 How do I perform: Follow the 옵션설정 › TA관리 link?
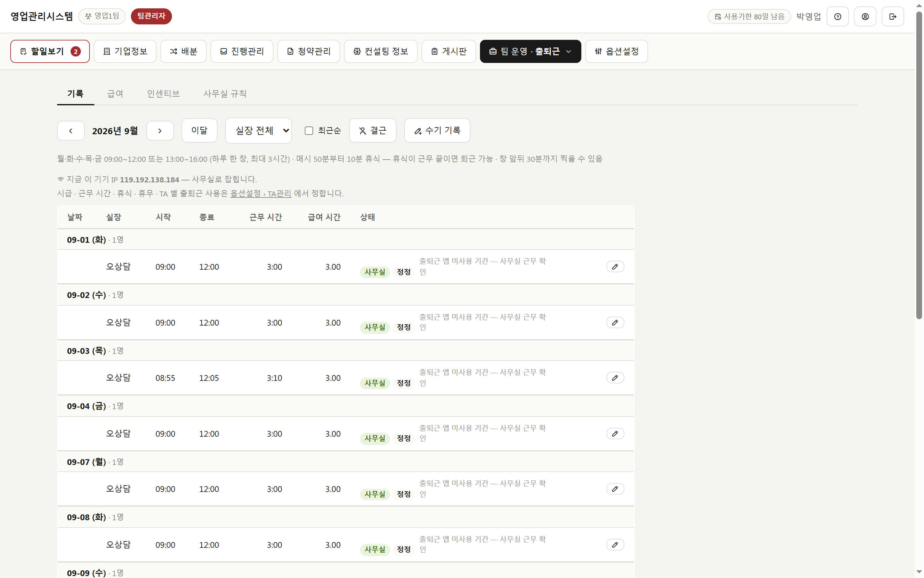point(261,193)
